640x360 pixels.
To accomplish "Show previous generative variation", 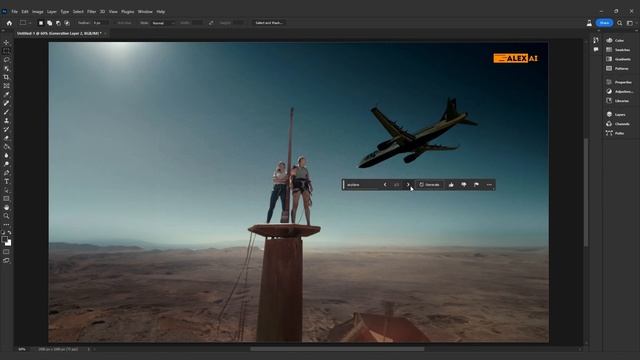I will click(x=385, y=185).
